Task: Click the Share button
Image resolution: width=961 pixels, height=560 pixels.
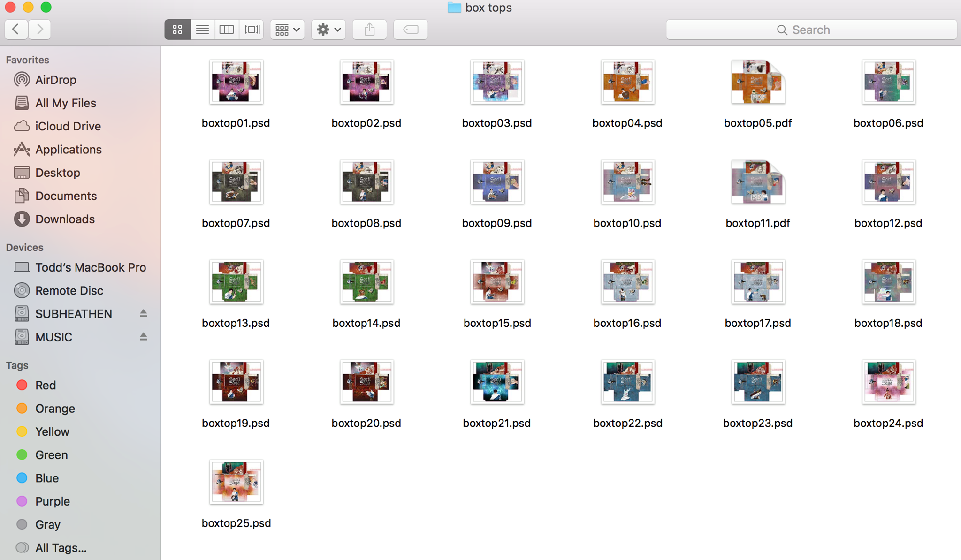Action: [x=370, y=30]
